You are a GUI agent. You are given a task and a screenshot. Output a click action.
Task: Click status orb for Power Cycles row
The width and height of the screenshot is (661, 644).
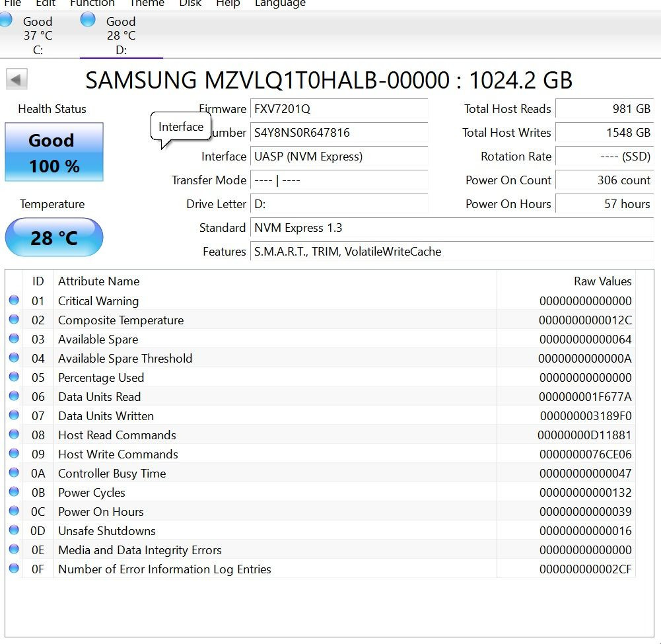14,491
